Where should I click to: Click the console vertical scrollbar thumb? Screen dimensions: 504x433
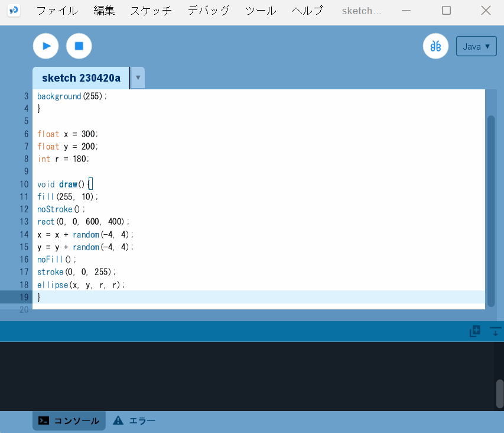500,393
